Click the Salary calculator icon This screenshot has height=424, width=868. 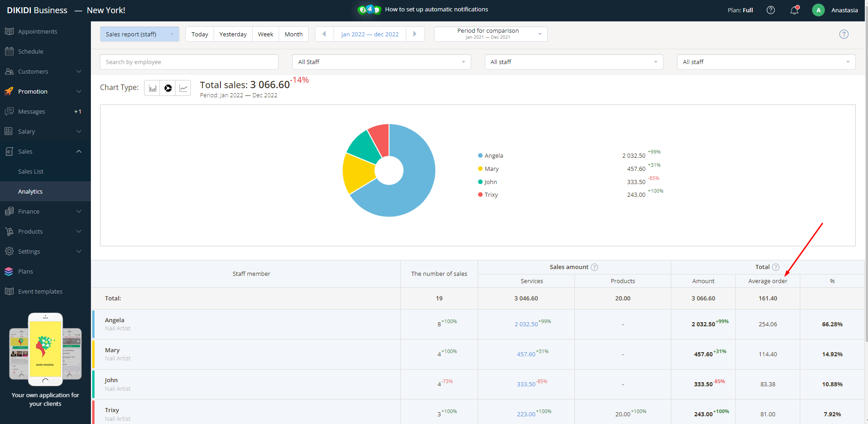click(x=9, y=131)
